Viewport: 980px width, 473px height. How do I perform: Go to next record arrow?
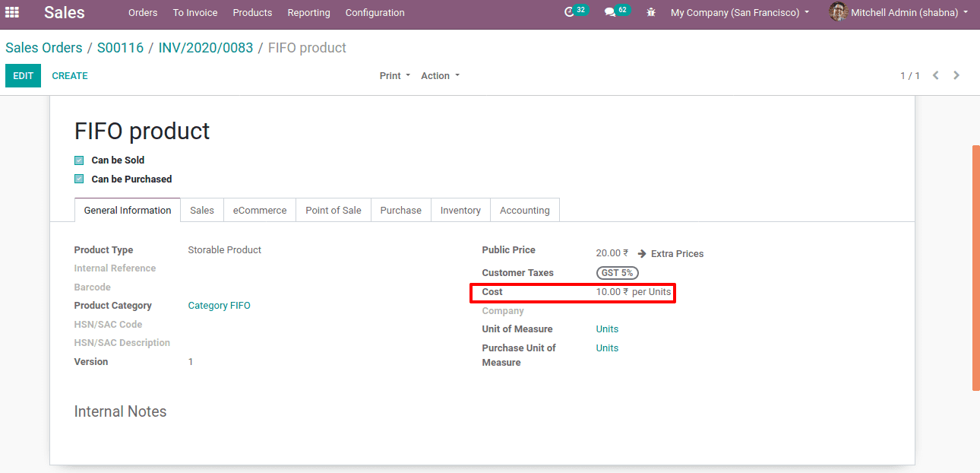coord(956,75)
